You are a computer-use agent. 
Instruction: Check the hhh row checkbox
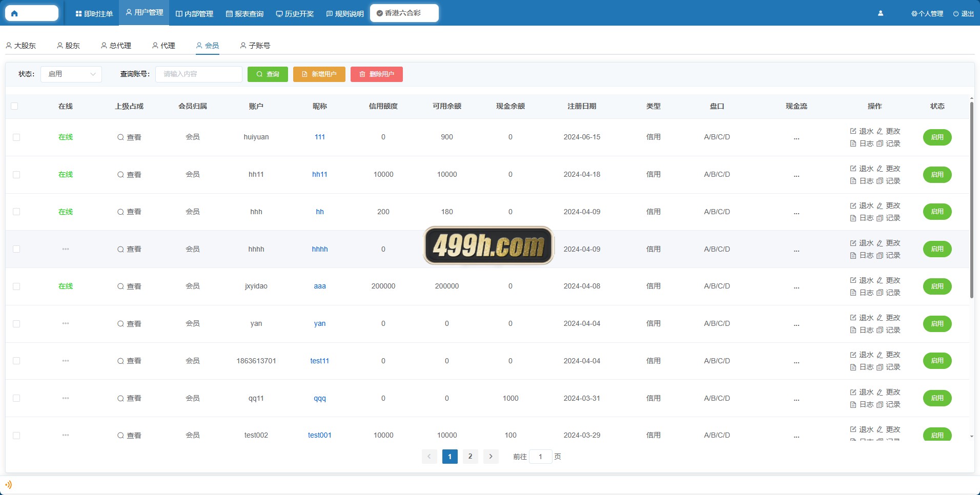coord(16,212)
